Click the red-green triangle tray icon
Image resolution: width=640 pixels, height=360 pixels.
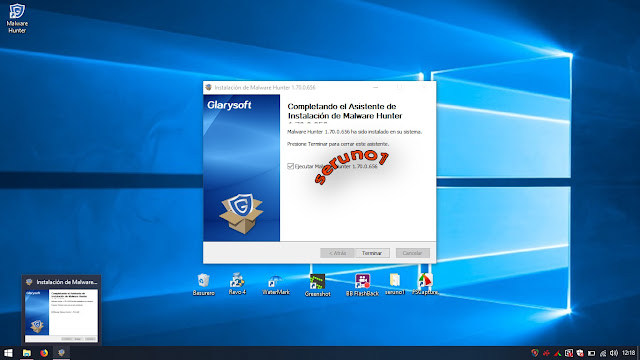(558, 353)
